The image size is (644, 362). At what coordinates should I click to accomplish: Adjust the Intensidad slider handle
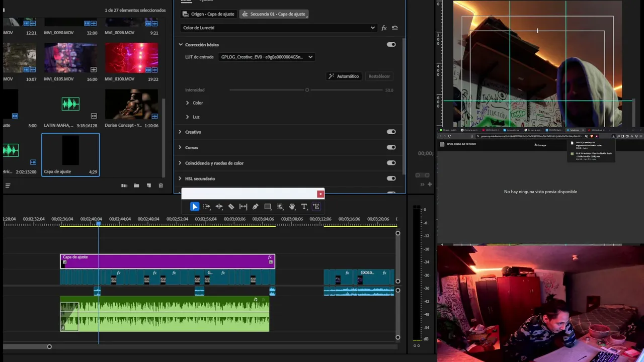307,90
